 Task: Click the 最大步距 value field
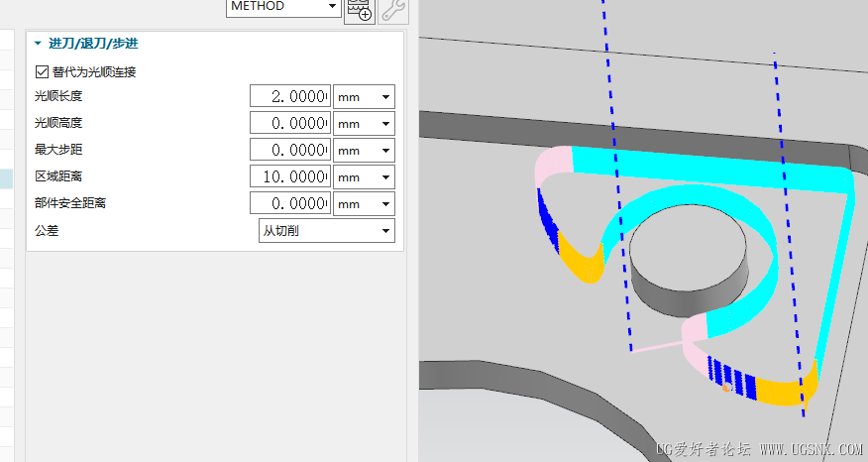pyautogui.click(x=290, y=150)
